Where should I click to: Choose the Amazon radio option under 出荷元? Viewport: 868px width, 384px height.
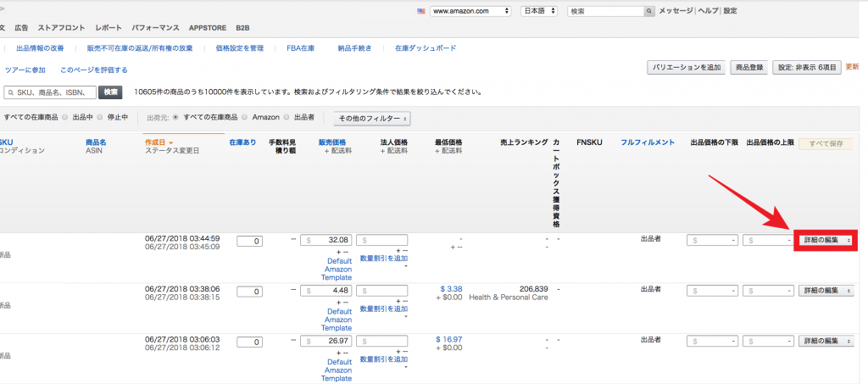245,117
